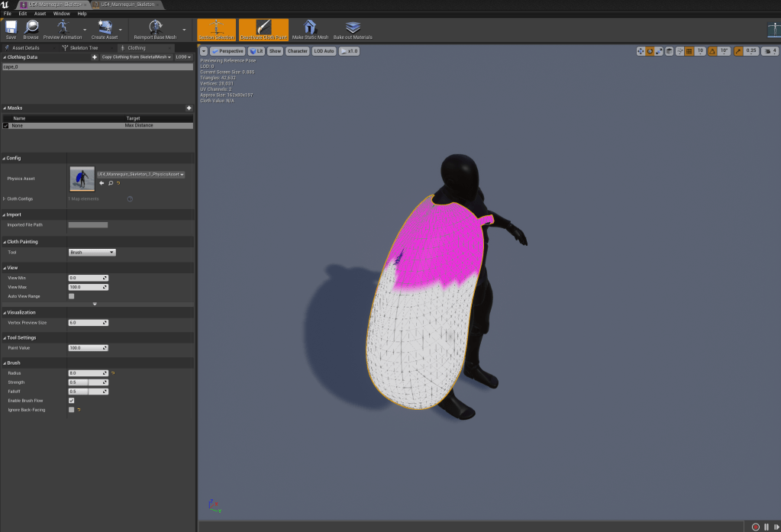Image resolution: width=781 pixels, height=532 pixels.
Task: Disable Enable Brush Flow checkbox
Action: tap(72, 400)
